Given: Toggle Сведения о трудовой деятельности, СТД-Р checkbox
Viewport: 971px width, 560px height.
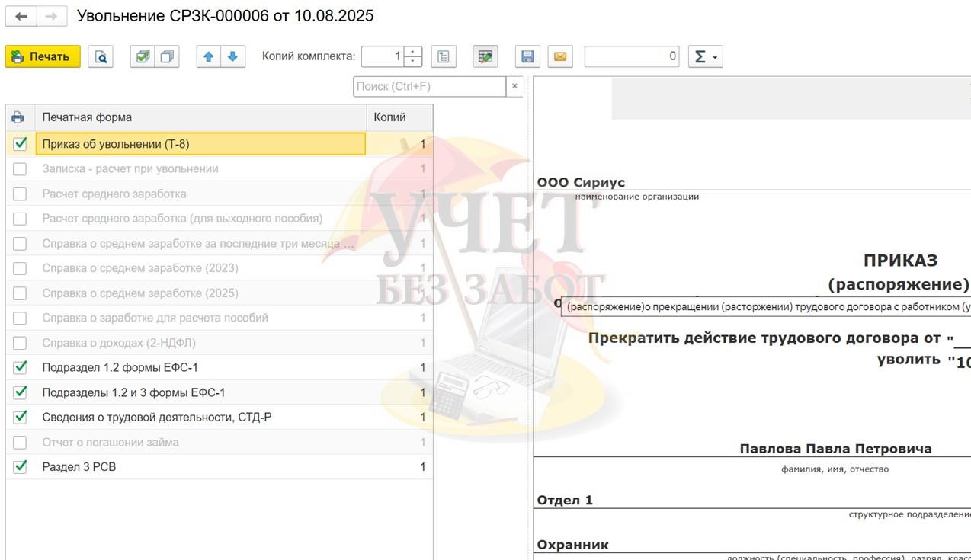Looking at the screenshot, I should click(20, 417).
